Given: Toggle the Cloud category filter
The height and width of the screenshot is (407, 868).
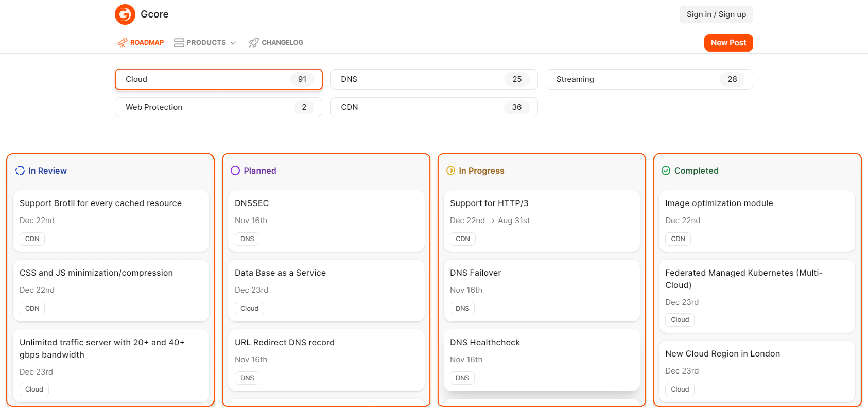Looking at the screenshot, I should pyautogui.click(x=218, y=79).
